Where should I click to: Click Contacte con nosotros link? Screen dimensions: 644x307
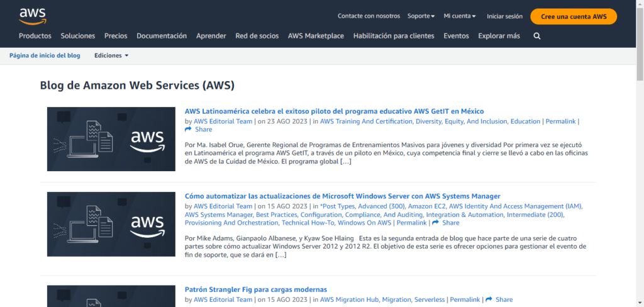[369, 16]
